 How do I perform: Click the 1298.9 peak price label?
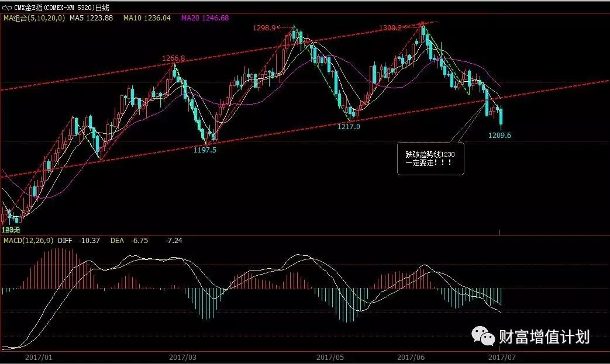pos(264,27)
